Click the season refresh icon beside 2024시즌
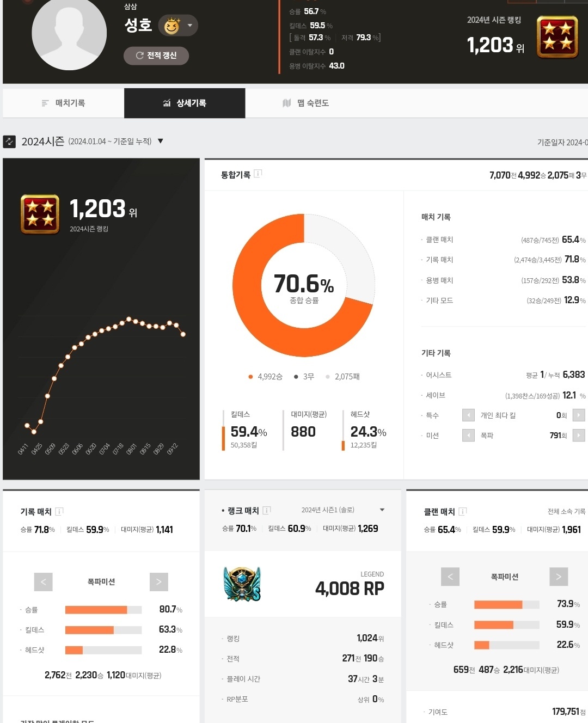This screenshot has width=588, height=723. (9, 142)
